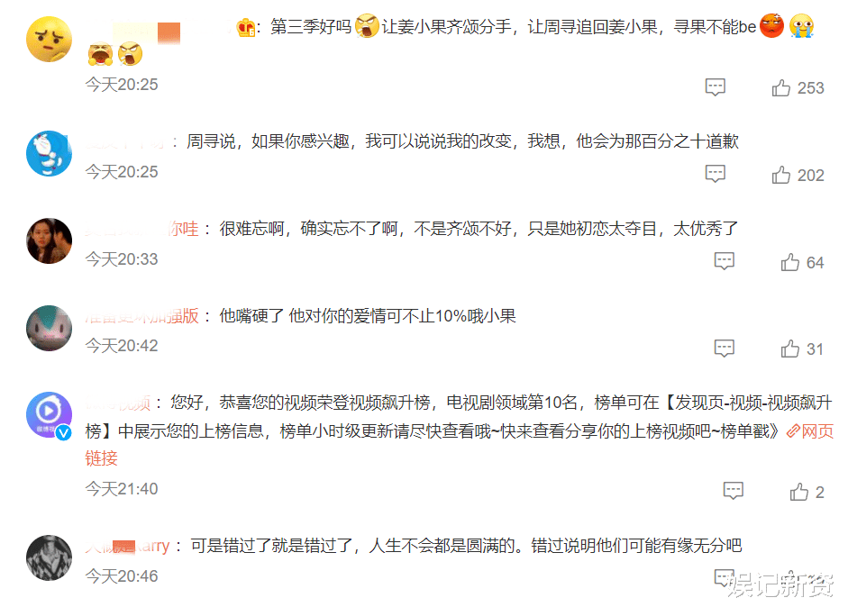Click the reply icon on the 他嘴硬了 comment
The image size is (848, 616).
pos(725,349)
